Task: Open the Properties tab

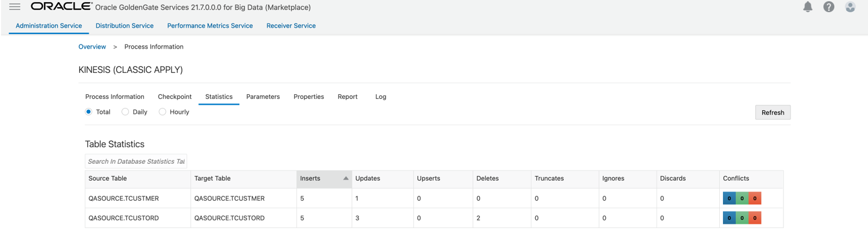Action: pos(309,97)
